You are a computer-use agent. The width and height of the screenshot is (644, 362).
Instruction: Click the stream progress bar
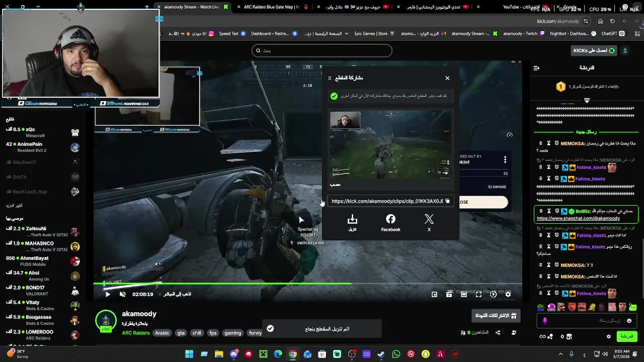(307, 284)
